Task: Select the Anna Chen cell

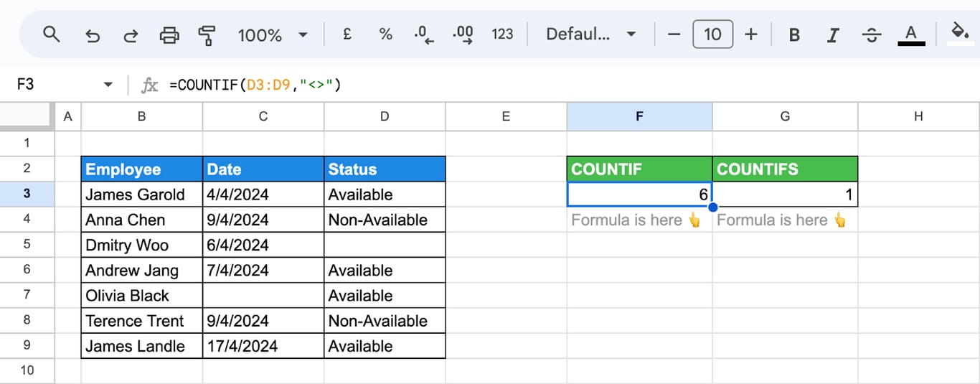Action: (142, 220)
